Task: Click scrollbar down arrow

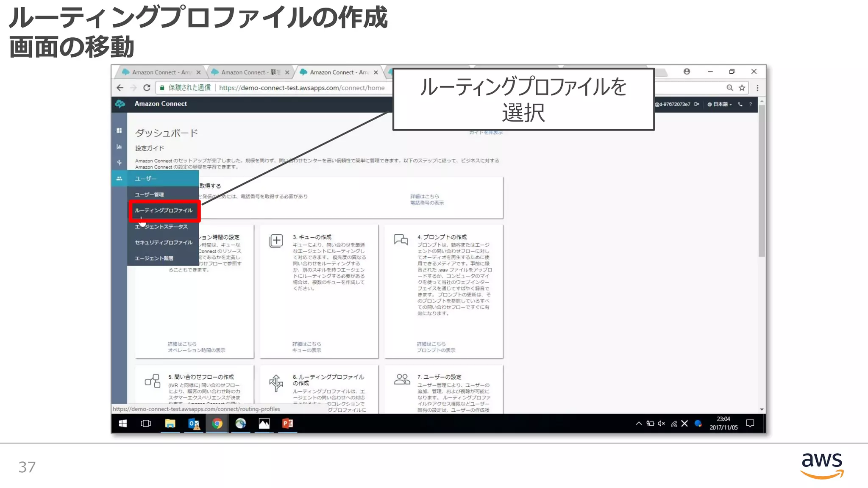Action: 762,409
